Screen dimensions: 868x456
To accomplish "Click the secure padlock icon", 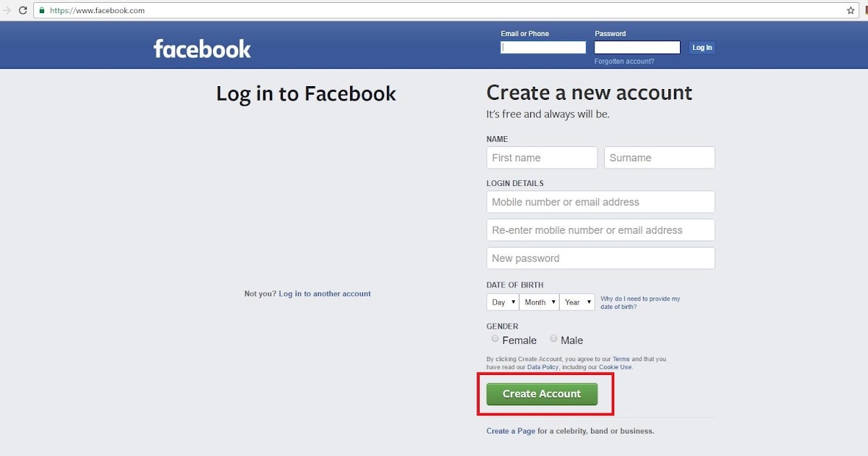I will click(x=42, y=11).
